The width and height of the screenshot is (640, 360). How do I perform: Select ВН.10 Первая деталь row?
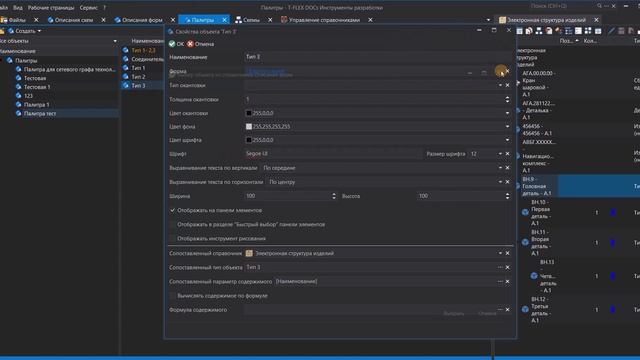point(578,213)
